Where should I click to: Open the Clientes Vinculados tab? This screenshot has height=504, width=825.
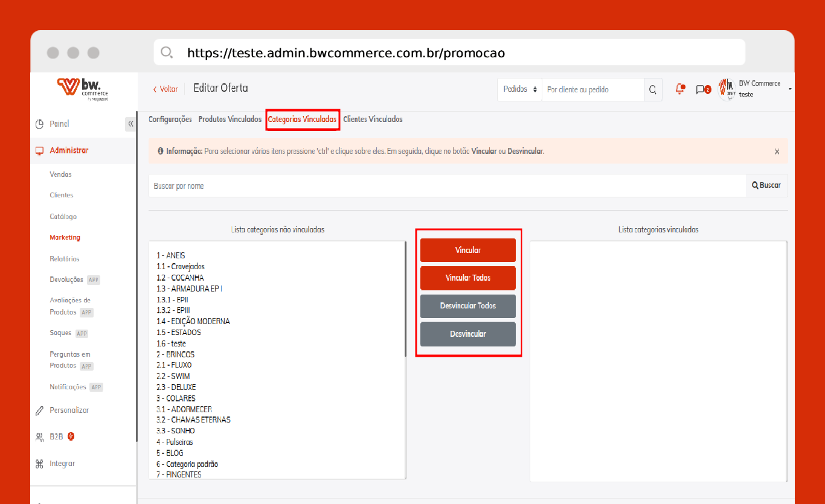coord(373,120)
